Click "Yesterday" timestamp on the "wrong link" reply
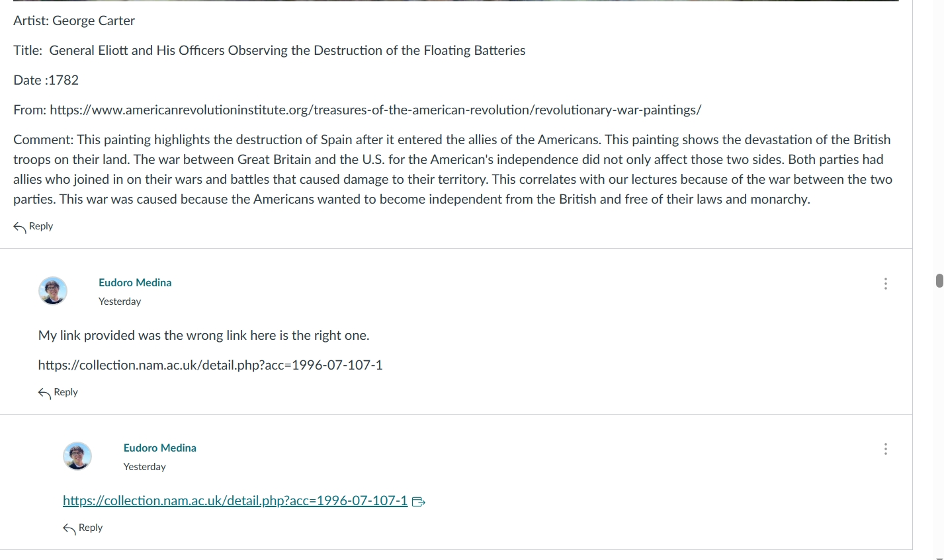 pos(120,301)
